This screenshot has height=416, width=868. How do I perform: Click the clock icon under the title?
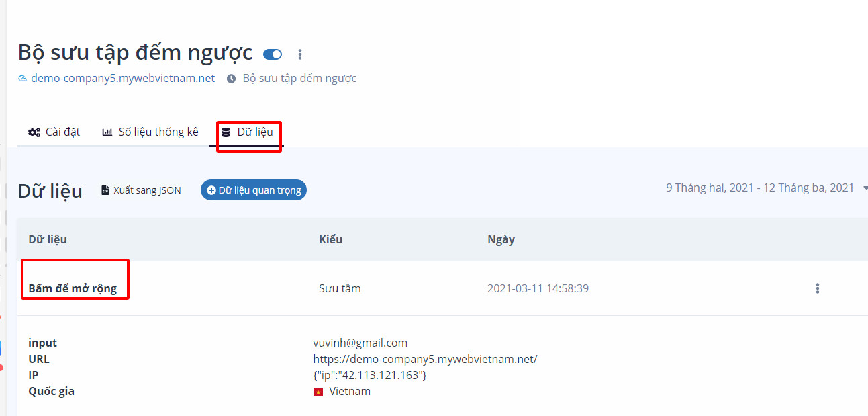pyautogui.click(x=232, y=79)
